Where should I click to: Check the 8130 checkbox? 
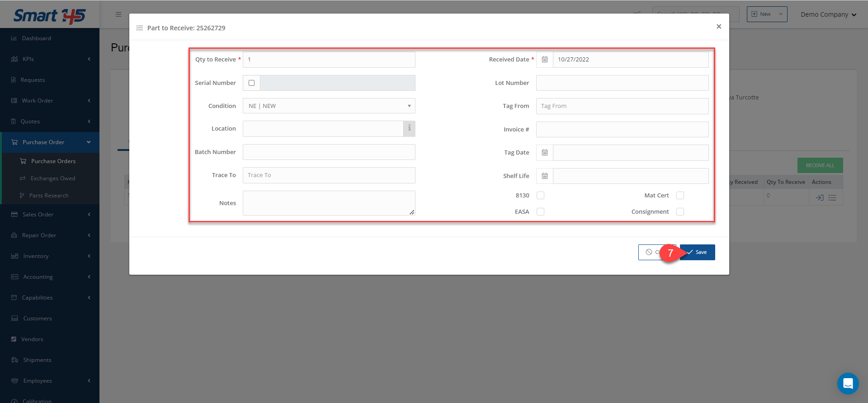(x=540, y=196)
